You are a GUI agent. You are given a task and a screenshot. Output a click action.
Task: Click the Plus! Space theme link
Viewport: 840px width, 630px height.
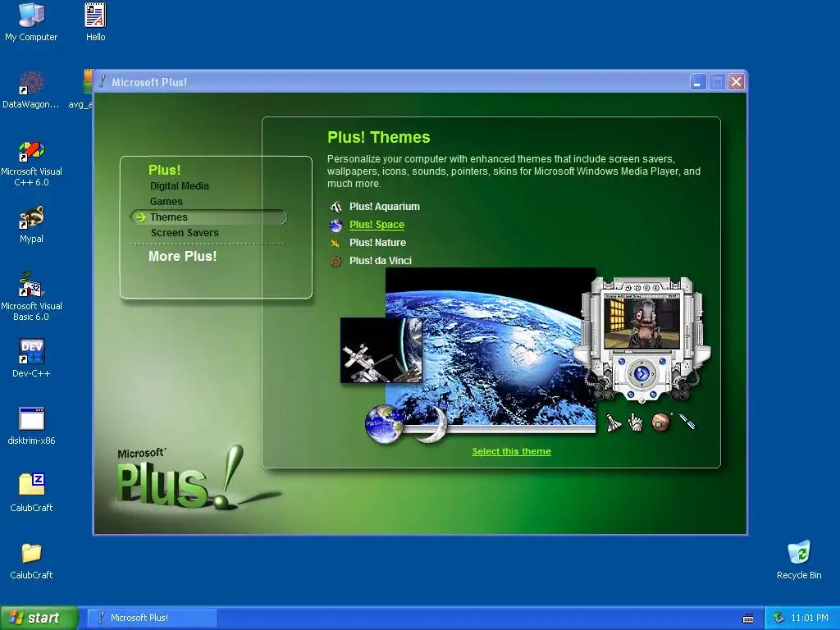coord(377,225)
